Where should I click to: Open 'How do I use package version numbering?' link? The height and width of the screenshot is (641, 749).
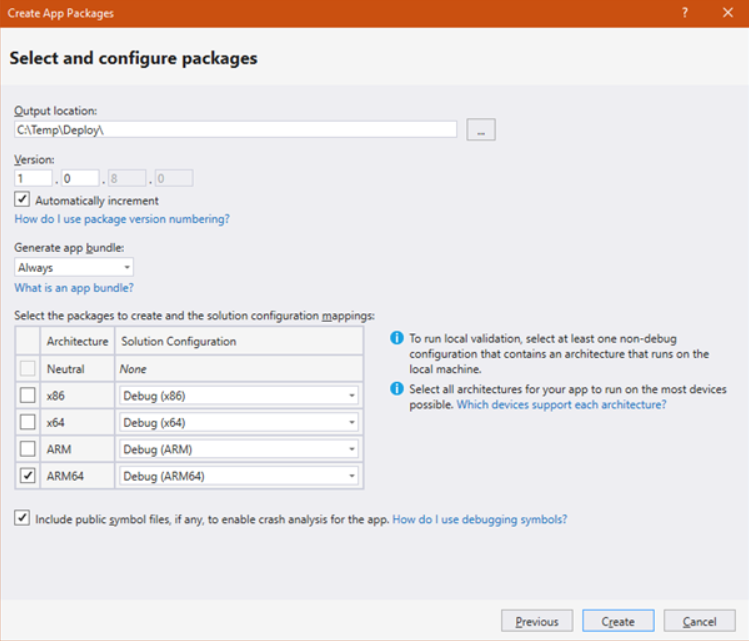point(122,219)
